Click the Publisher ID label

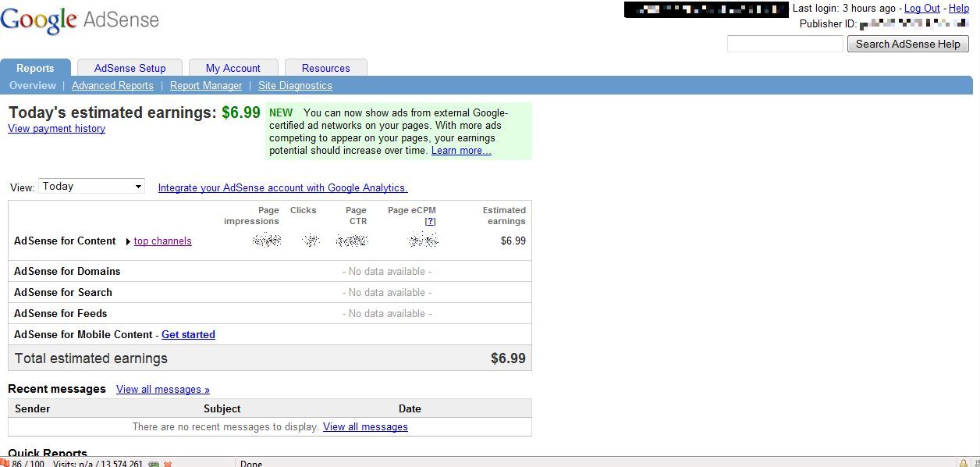click(x=828, y=23)
